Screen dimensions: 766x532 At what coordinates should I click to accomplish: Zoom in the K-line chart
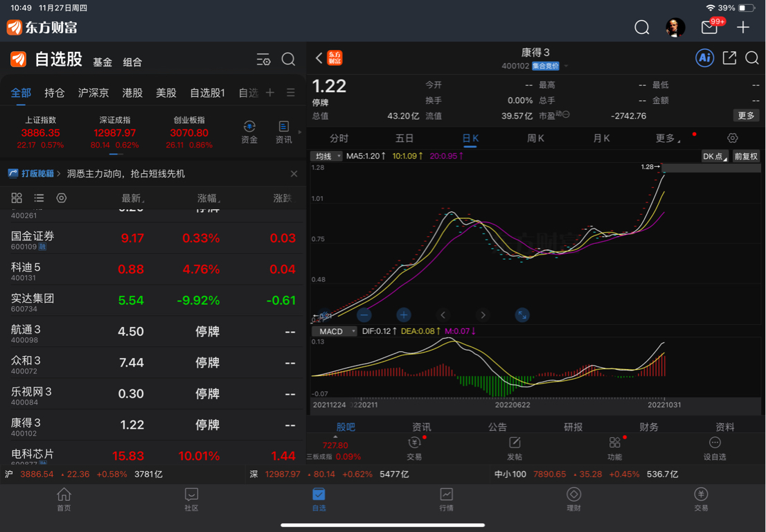[x=404, y=315]
